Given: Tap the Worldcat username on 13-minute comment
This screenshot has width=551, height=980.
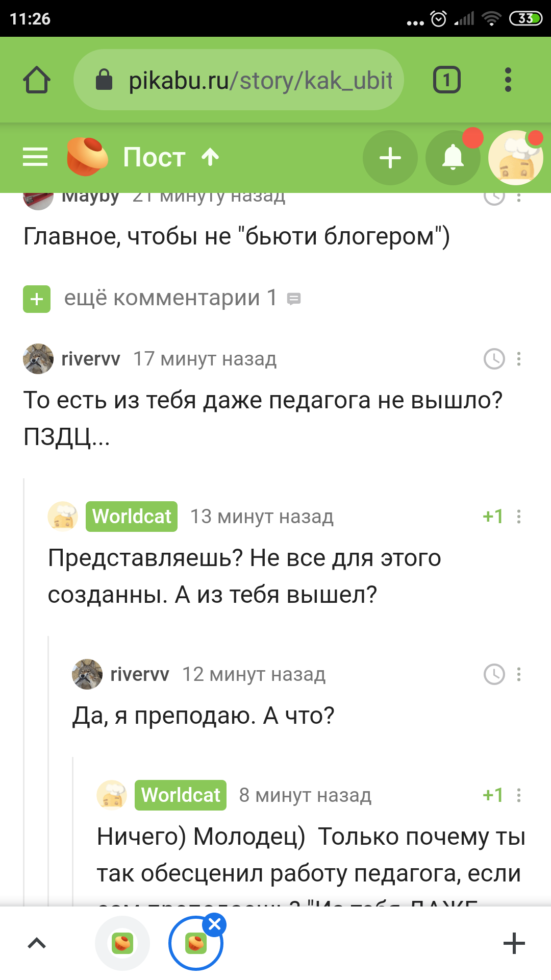Looking at the screenshot, I should coord(132,517).
